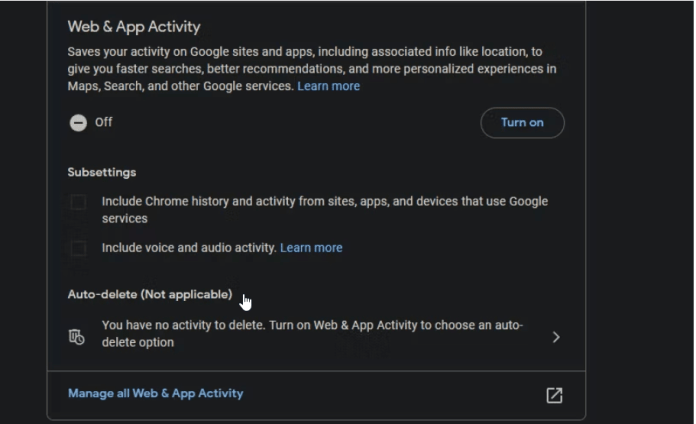This screenshot has height=424, width=696.
Task: Click the "delete option" text on second line
Action: [138, 343]
